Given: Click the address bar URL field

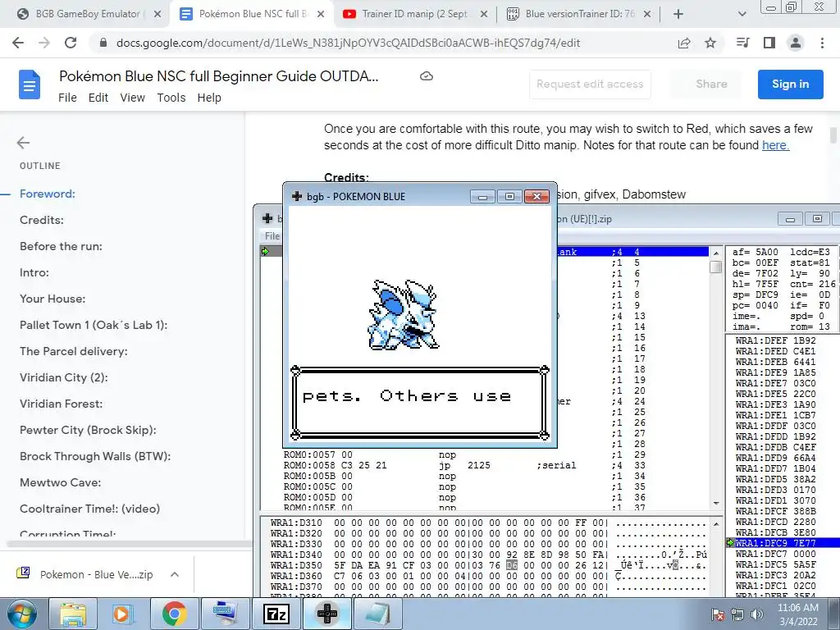Looking at the screenshot, I should pyautogui.click(x=348, y=43).
